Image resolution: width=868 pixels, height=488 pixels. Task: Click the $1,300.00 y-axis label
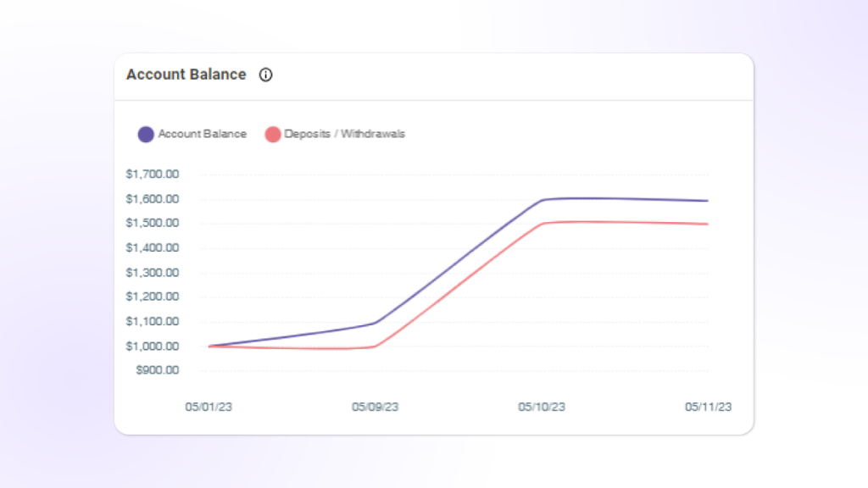[152, 272]
